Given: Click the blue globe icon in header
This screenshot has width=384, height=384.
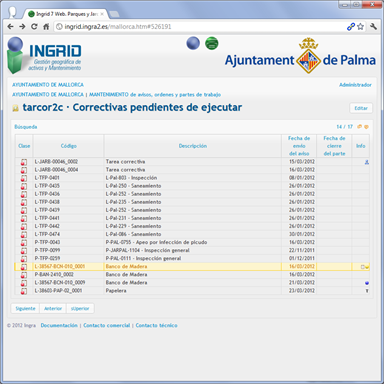Looking at the screenshot, I should pyautogui.click(x=193, y=43).
